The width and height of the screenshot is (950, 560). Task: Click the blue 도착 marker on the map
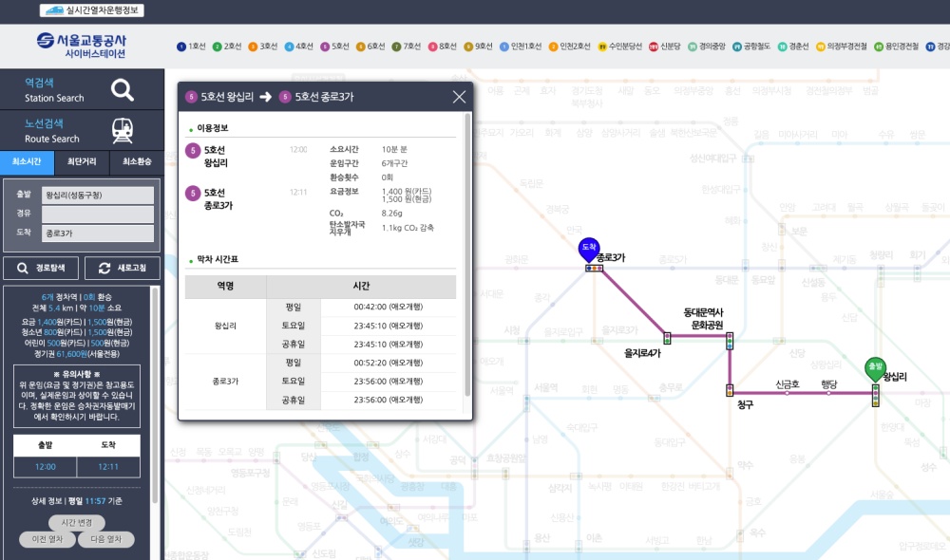point(588,249)
